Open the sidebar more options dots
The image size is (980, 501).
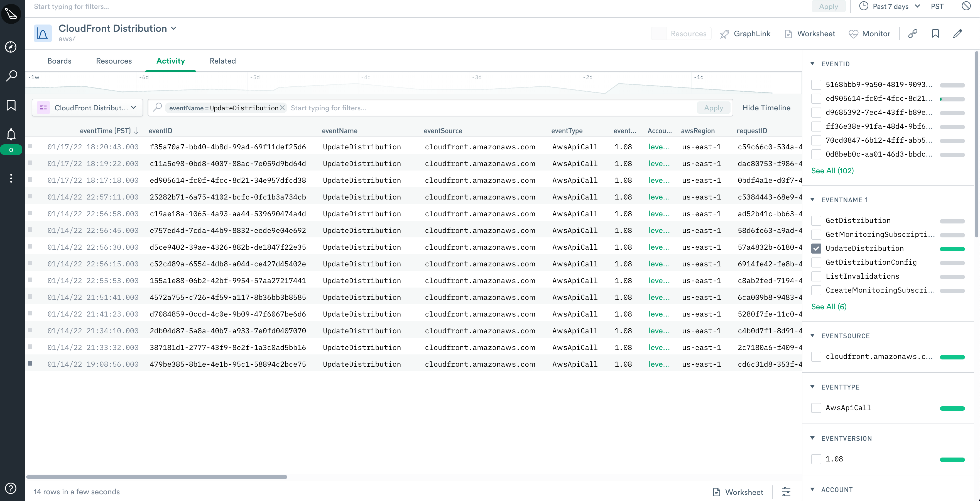click(x=11, y=178)
